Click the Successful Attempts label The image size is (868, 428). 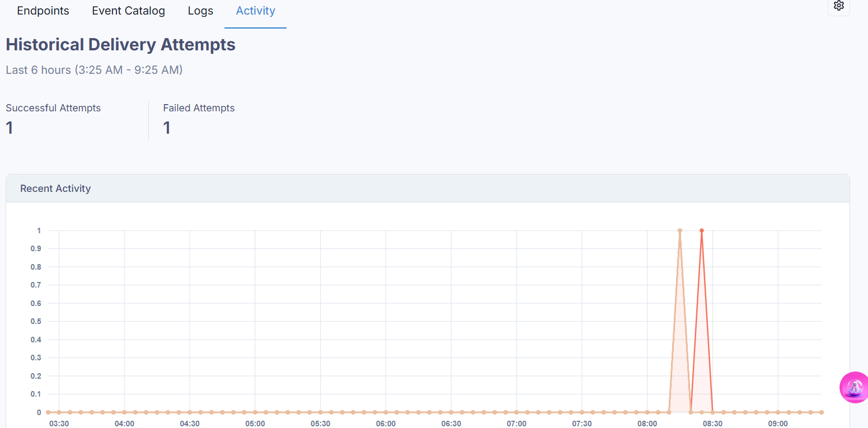pyautogui.click(x=53, y=108)
